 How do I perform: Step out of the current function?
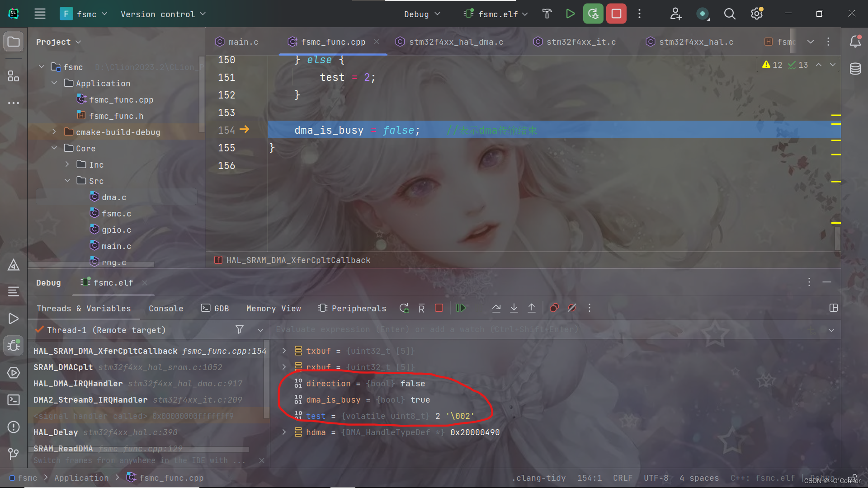point(531,308)
